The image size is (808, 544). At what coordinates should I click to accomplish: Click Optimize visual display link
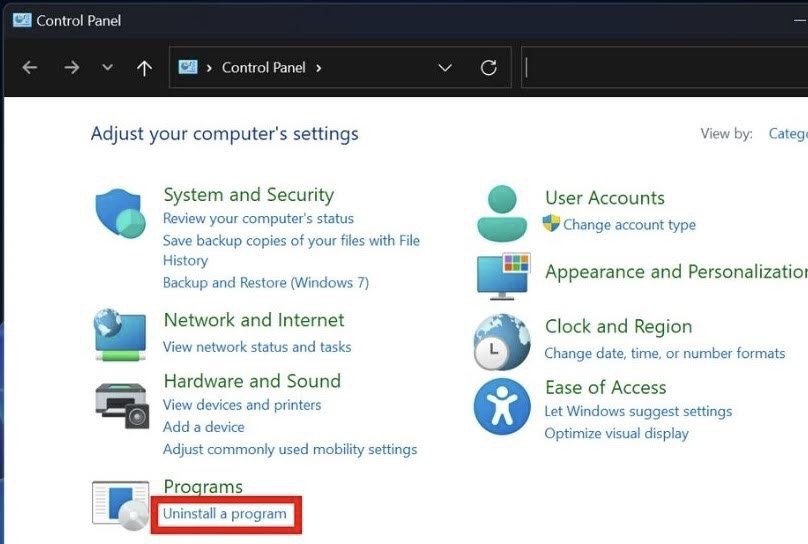[x=616, y=434]
